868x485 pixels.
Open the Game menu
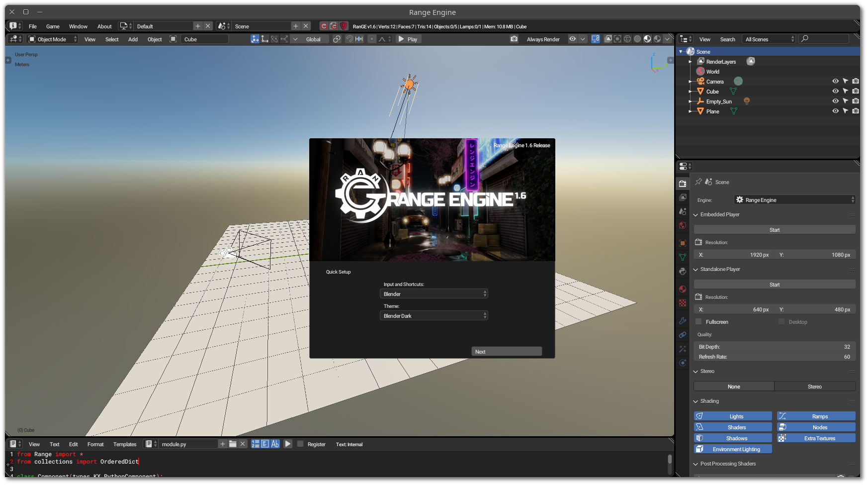[x=53, y=26]
